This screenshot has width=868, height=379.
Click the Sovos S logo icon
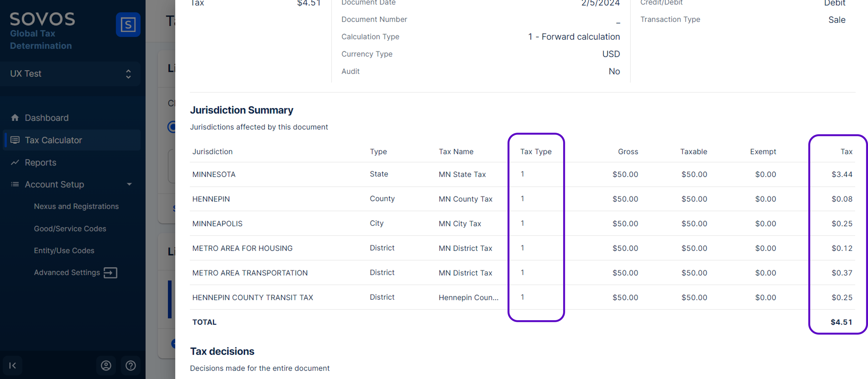click(x=128, y=25)
